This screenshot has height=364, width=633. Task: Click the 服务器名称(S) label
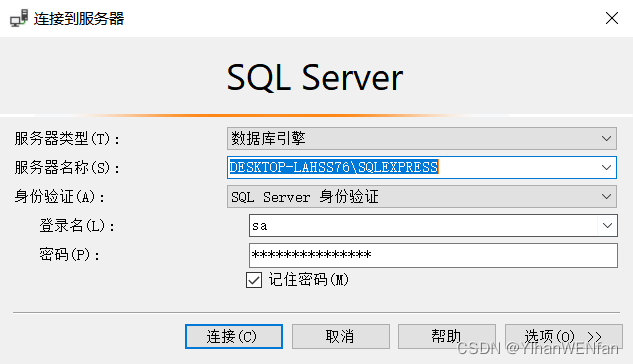pyautogui.click(x=67, y=167)
